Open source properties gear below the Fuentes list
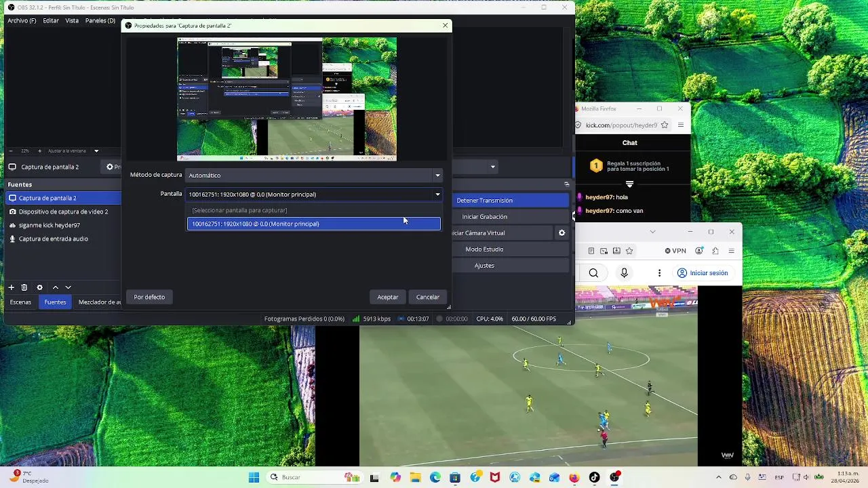Image resolution: width=868 pixels, height=488 pixels. point(39,287)
